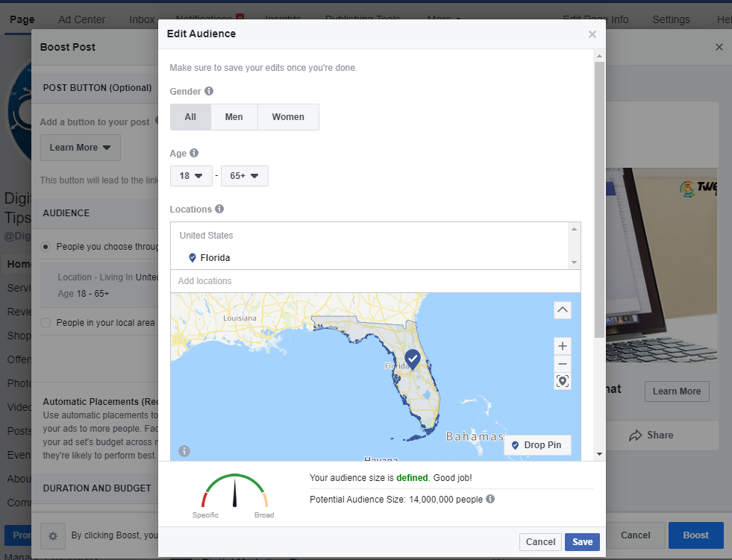
Task: Open the Ad Center tab
Action: 81,19
